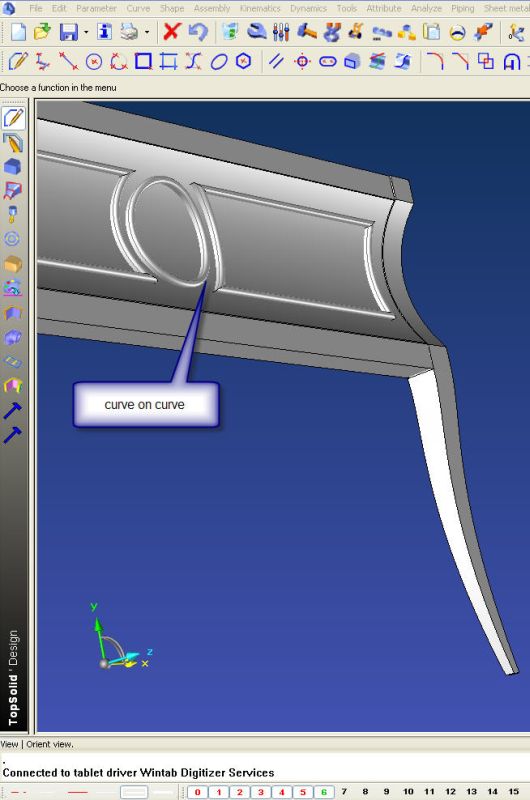Select layer 10 in status bar
The width and height of the screenshot is (530, 800).
coord(408,792)
